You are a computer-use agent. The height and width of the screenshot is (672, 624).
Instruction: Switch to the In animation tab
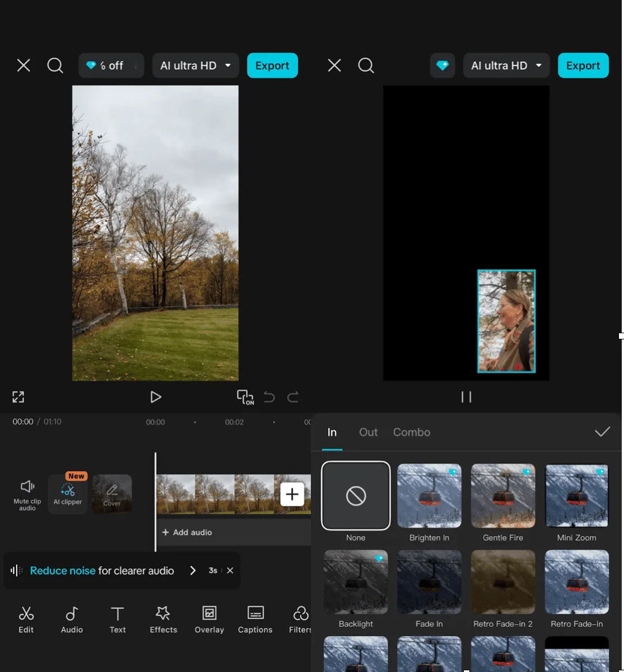pos(332,432)
